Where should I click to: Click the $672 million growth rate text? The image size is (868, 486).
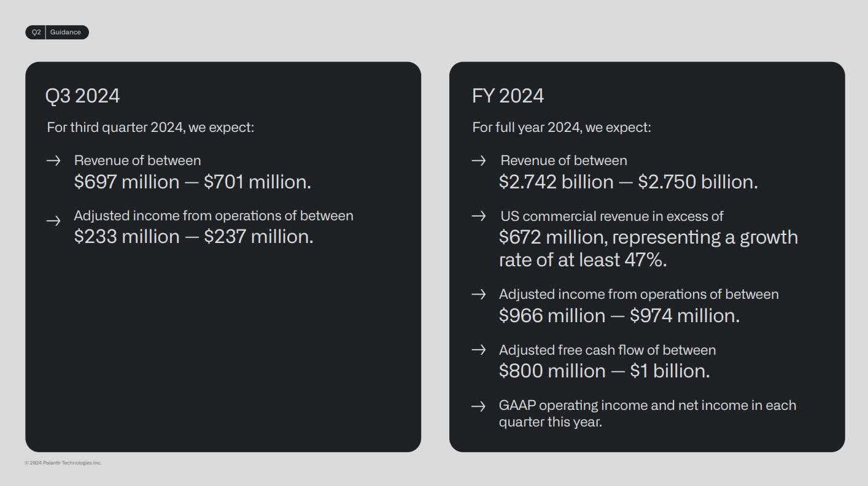[648, 249]
